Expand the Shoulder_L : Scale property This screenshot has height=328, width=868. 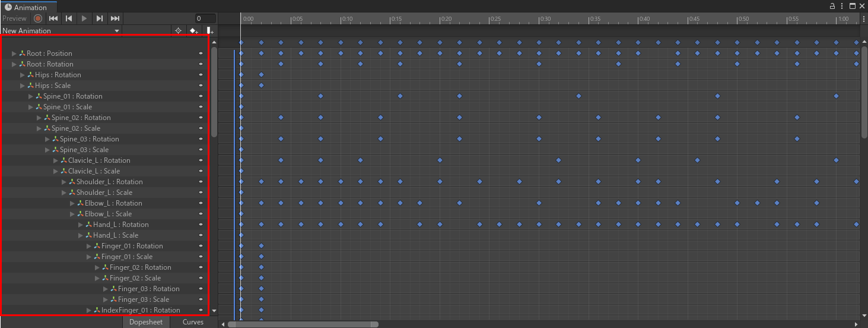(x=64, y=193)
